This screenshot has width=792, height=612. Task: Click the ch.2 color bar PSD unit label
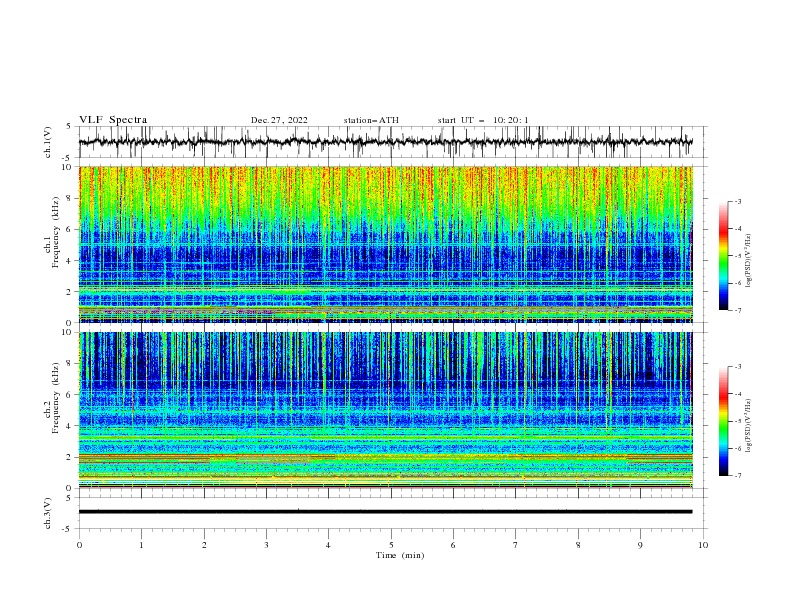pyautogui.click(x=749, y=426)
